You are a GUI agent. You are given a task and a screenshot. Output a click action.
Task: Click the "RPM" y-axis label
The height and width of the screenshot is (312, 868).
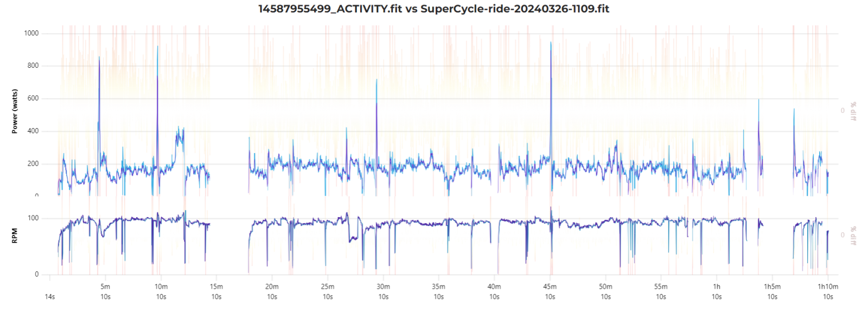point(15,235)
